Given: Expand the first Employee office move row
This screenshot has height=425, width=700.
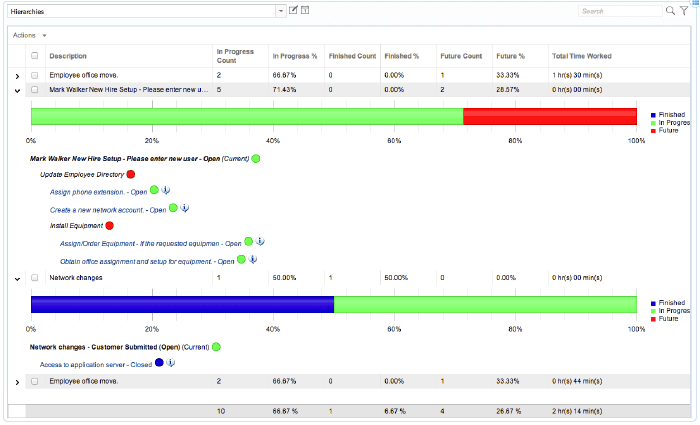Looking at the screenshot, I should 17,76.
